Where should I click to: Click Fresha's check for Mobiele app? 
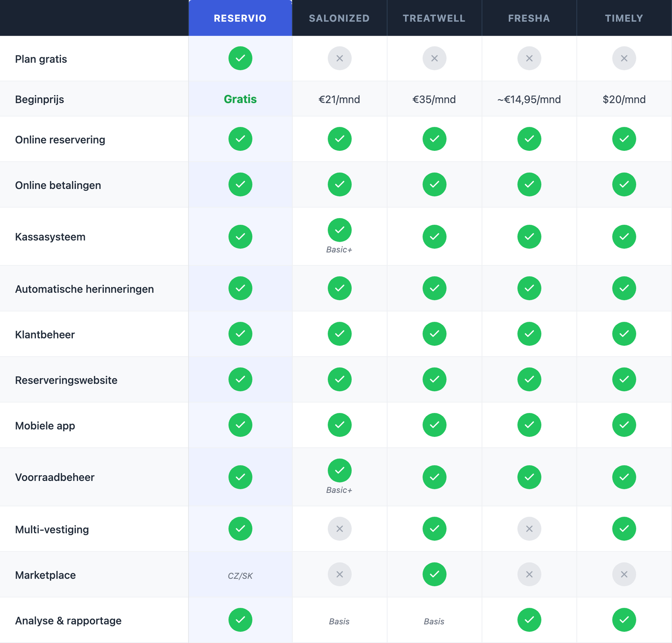[x=529, y=425]
